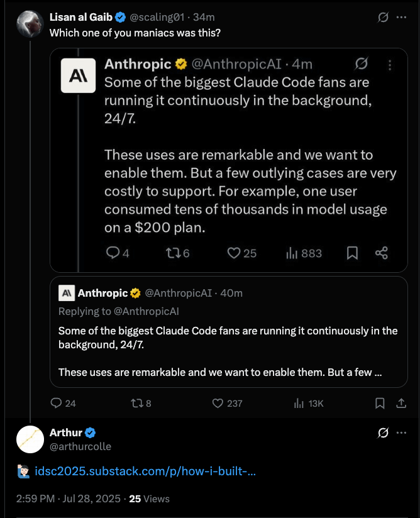Open the @arthurcolle profile handle
The width and height of the screenshot is (420, 518).
(80, 446)
